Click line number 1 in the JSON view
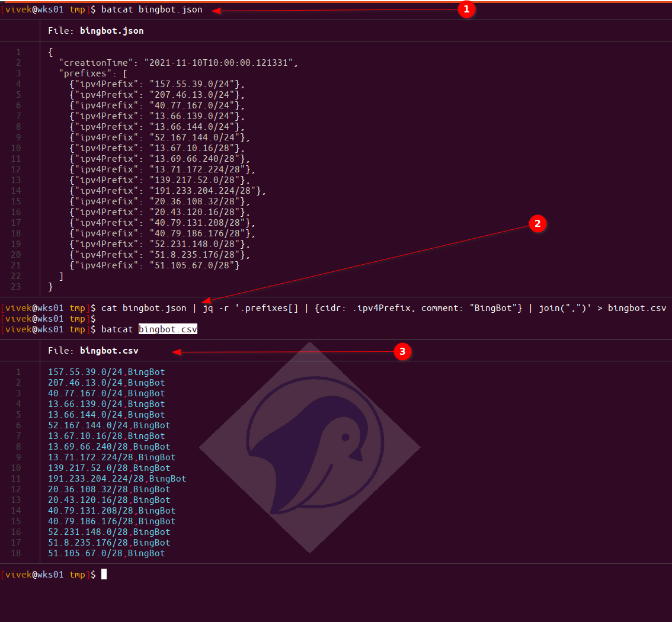Screen dimensions: 672x622 18,52
